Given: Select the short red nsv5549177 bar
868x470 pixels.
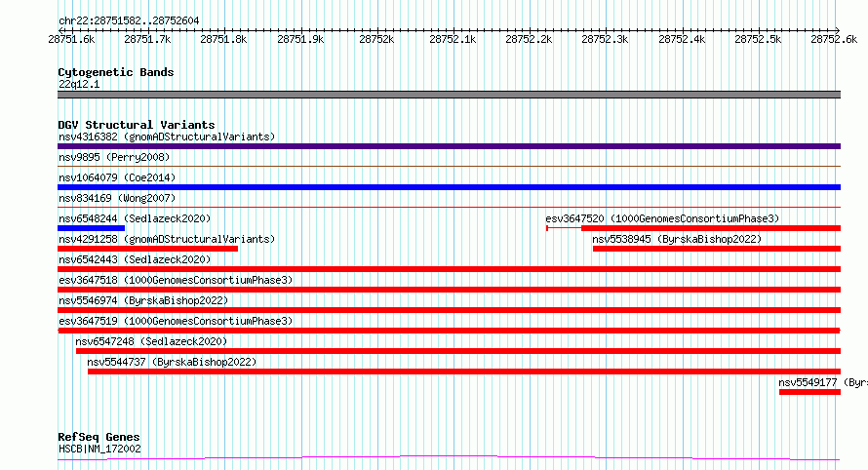Looking at the screenshot, I should (809, 392).
